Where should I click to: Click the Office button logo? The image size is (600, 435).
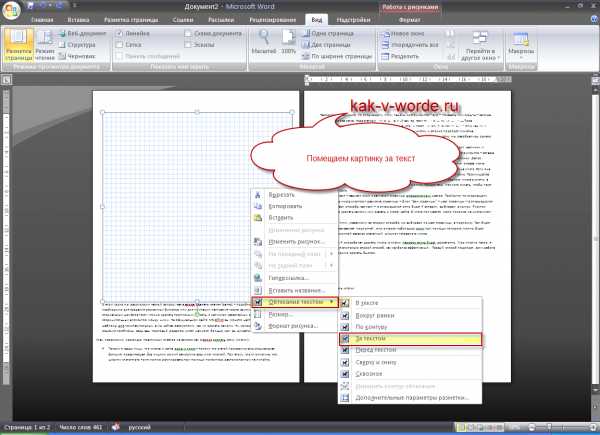click(x=13, y=12)
